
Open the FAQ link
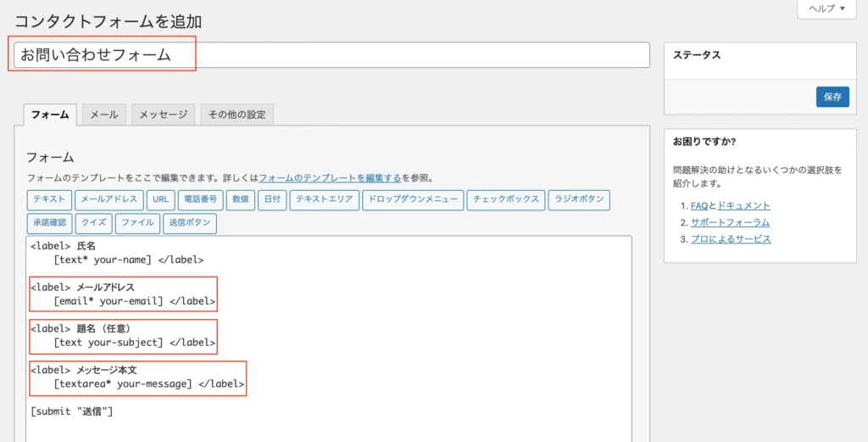(699, 205)
